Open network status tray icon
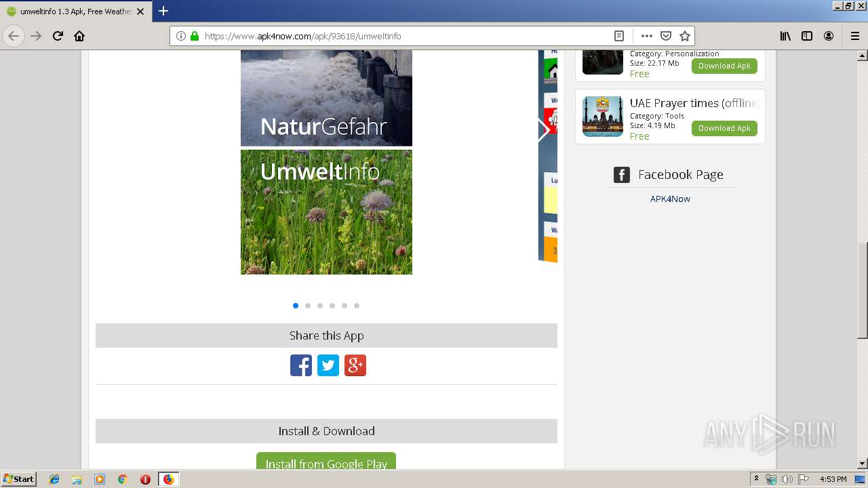Viewport: 868px width, 488px height. coord(771,479)
